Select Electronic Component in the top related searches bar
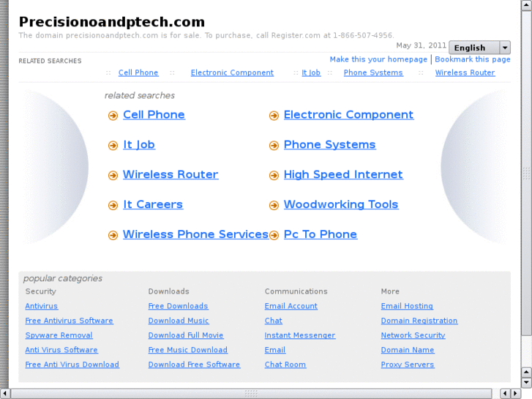532x399 pixels. point(232,72)
